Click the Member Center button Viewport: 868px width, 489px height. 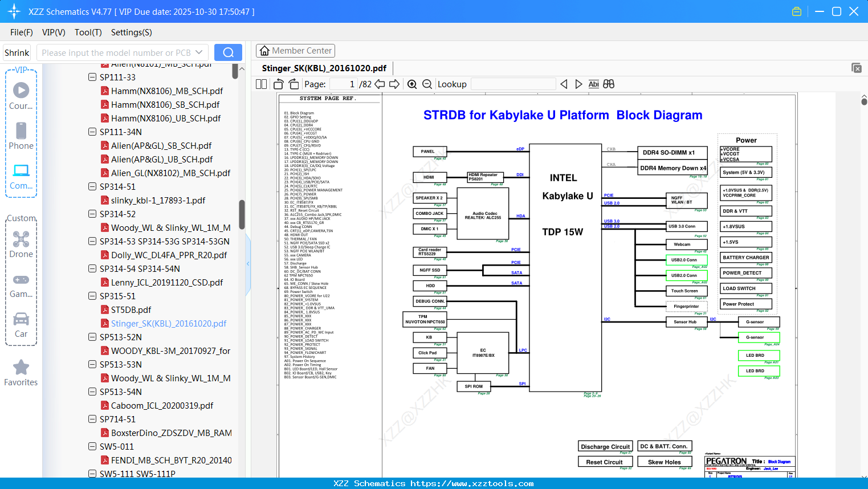click(x=295, y=51)
